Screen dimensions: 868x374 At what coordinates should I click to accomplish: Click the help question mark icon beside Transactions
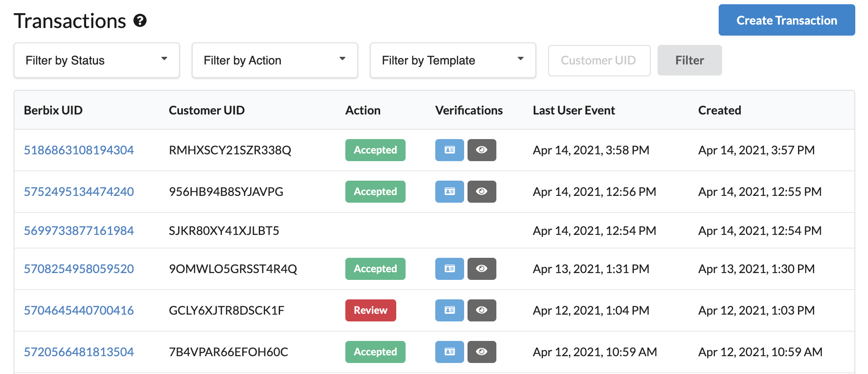(x=140, y=20)
